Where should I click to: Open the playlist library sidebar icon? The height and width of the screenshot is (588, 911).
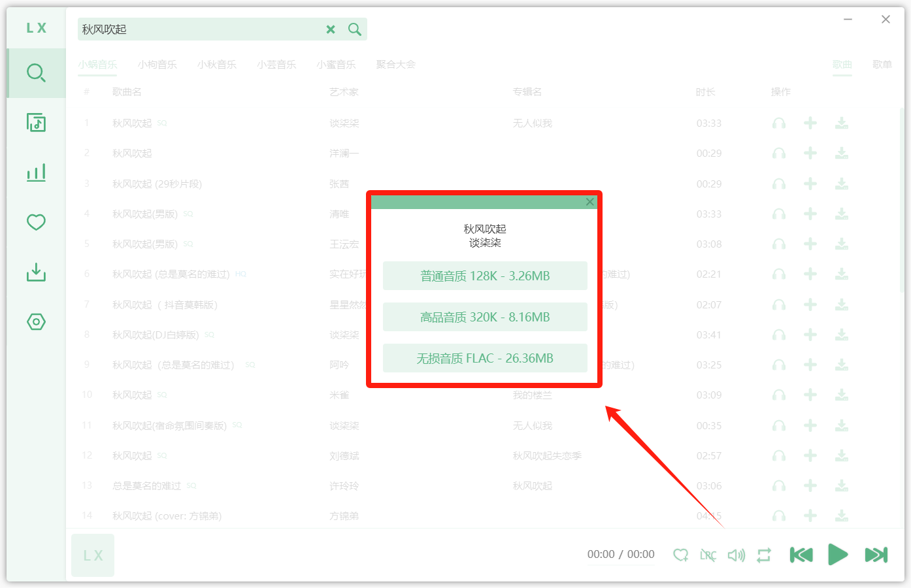pyautogui.click(x=36, y=122)
